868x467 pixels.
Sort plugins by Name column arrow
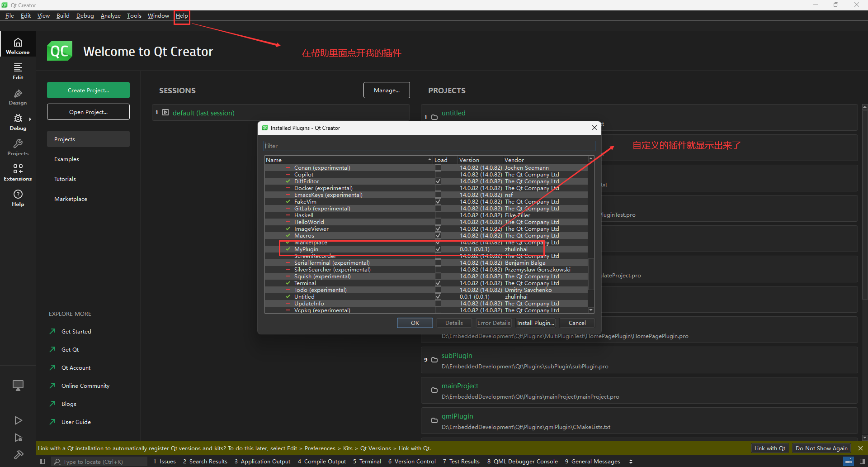(x=429, y=160)
